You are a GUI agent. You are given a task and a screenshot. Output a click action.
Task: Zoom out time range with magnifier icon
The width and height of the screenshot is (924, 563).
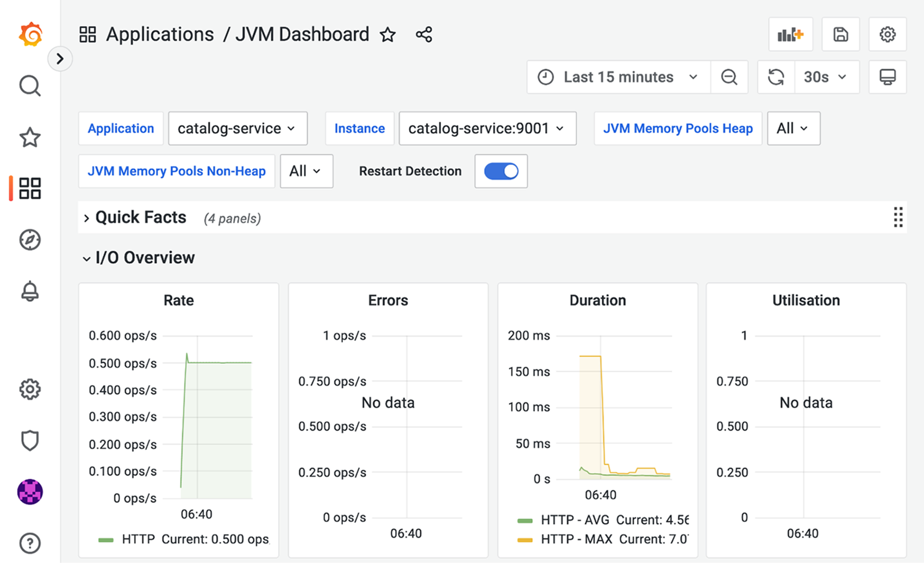(729, 77)
